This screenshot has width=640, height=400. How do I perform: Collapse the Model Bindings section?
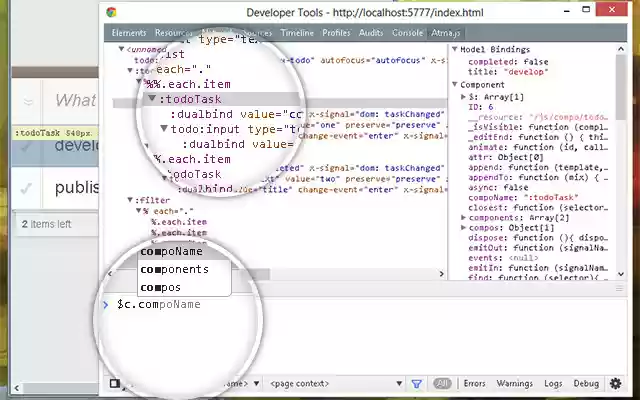coord(455,49)
